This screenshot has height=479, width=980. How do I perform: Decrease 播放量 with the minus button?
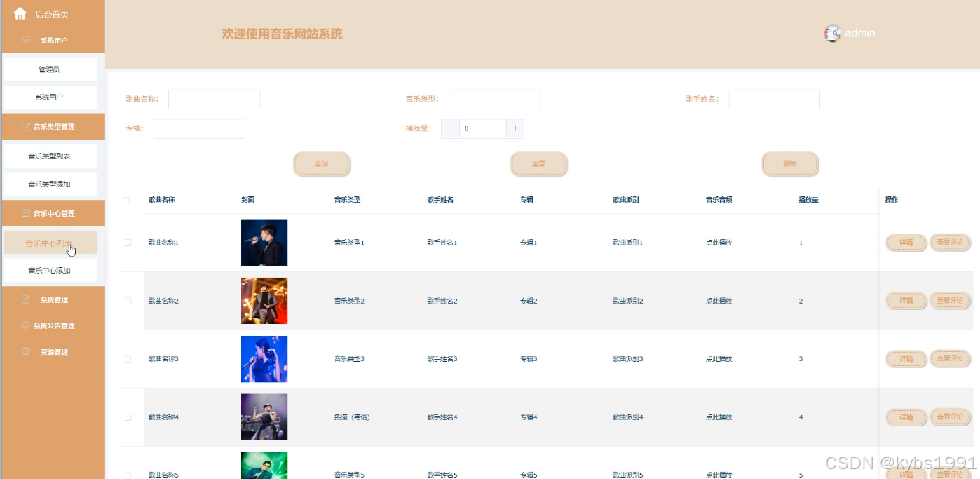pos(450,128)
